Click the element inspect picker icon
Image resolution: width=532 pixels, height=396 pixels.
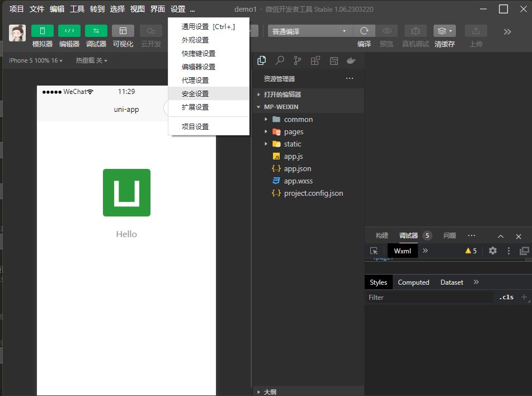pos(374,251)
